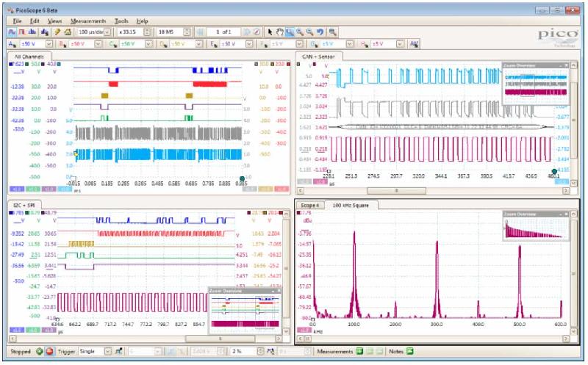The height and width of the screenshot is (365, 588).
Task: Click the green Start capture button
Action: [39, 352]
